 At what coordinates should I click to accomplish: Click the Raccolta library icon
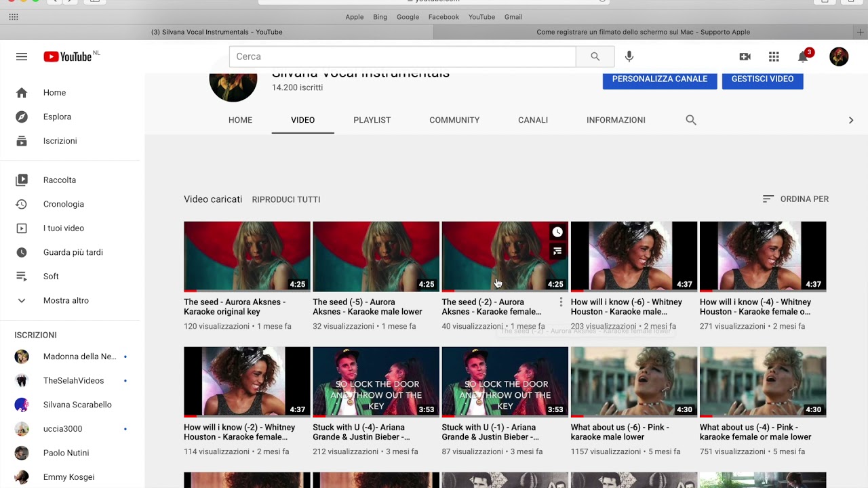tap(22, 180)
